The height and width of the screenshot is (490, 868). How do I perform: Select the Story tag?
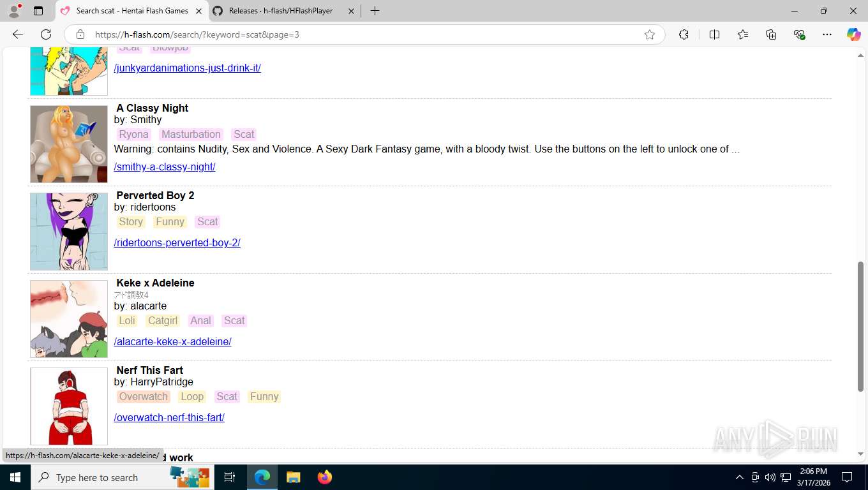click(x=131, y=221)
